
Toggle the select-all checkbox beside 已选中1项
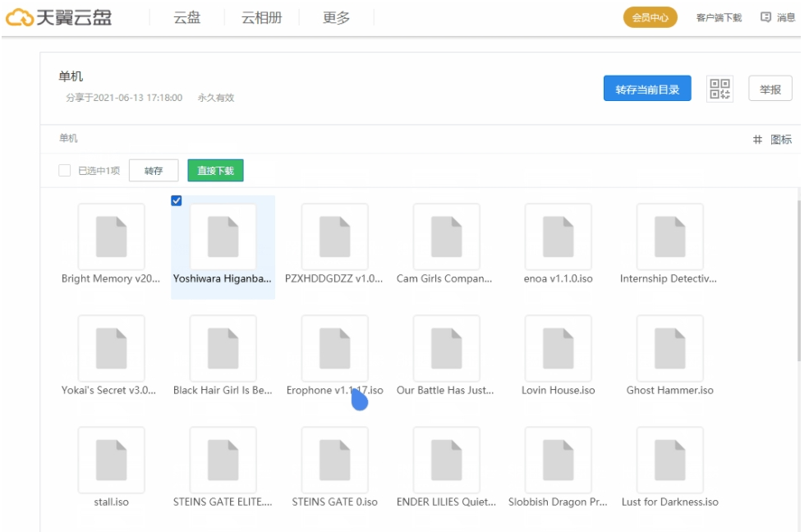[x=64, y=171]
